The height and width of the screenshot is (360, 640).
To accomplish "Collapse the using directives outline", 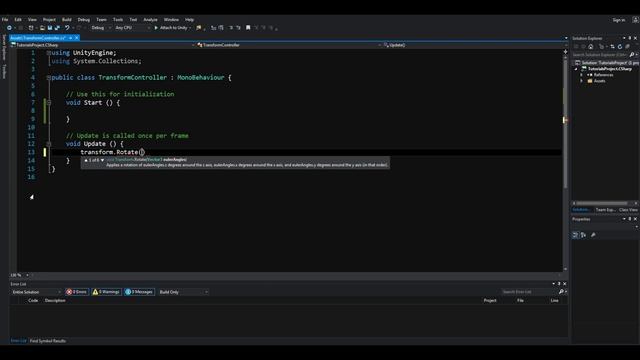I will coord(49,53).
